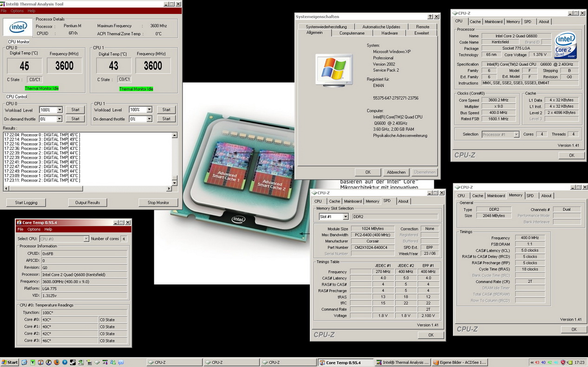Expand hidden system tray icons chevron

(531, 362)
